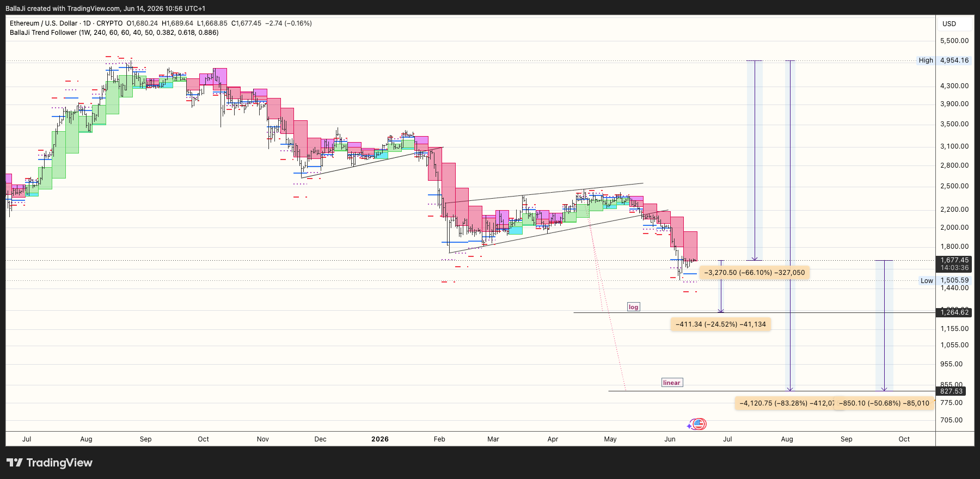This screenshot has width=980, height=479.
Task: Click the close value C1,677.45
Action: 246,23
